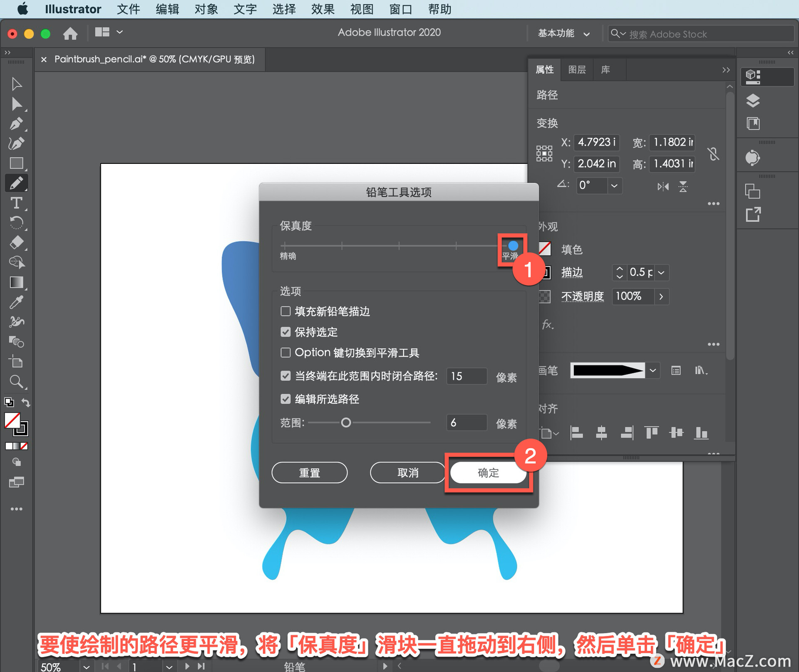This screenshot has width=799, height=672.
Task: Click path closing pixels field 15
Action: [x=466, y=376]
